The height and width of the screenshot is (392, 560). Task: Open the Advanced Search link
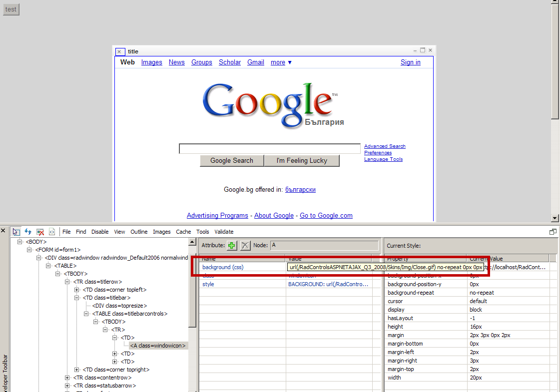[x=385, y=146]
